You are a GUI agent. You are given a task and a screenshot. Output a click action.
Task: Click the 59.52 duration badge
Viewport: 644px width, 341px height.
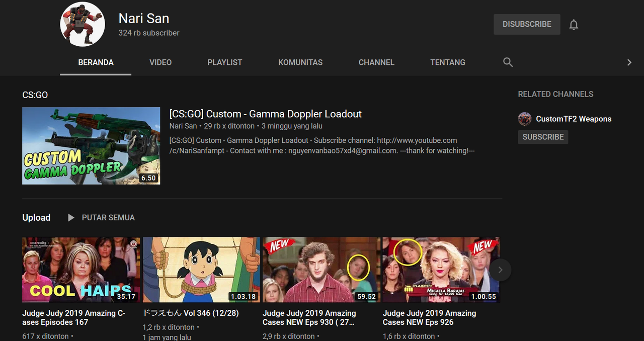tap(366, 296)
